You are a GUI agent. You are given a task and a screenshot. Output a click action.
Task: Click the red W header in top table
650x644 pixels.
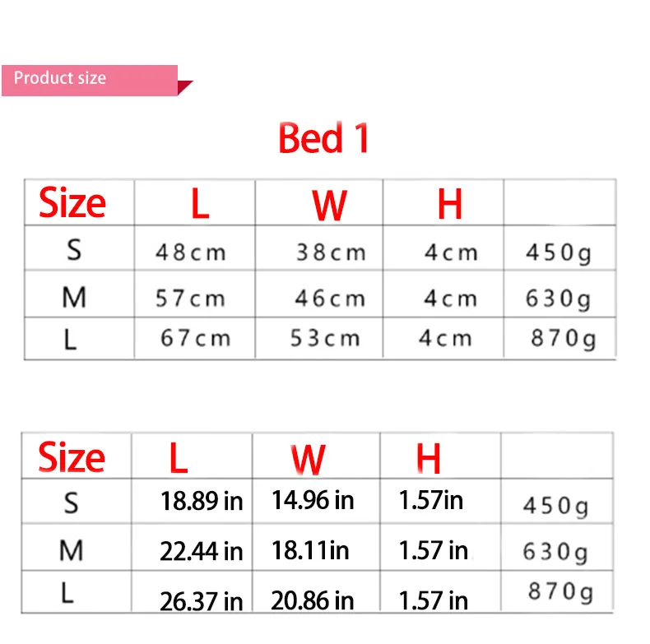pos(329,205)
